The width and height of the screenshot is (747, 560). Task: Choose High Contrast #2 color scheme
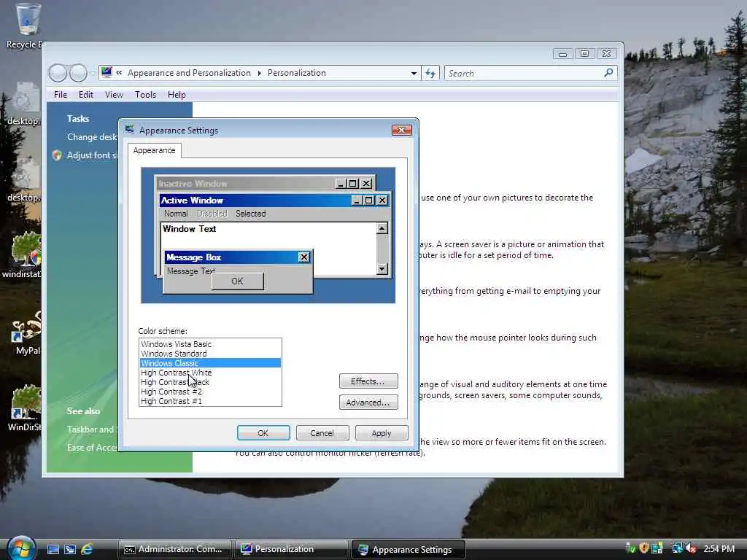tap(210, 392)
